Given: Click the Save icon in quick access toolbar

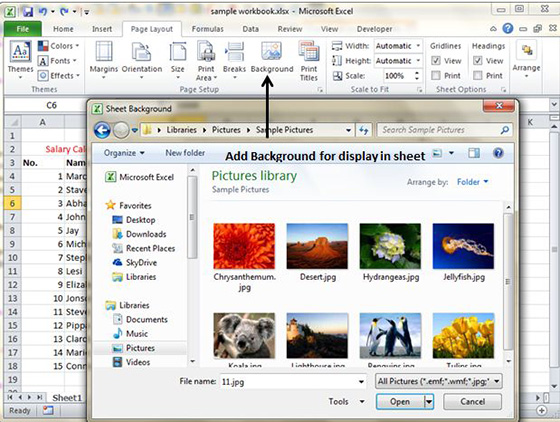Looking at the screenshot, I should tap(28, 12).
